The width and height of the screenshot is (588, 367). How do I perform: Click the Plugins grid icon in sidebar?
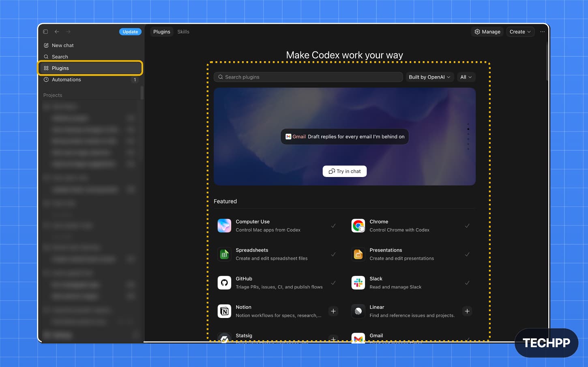pos(46,68)
